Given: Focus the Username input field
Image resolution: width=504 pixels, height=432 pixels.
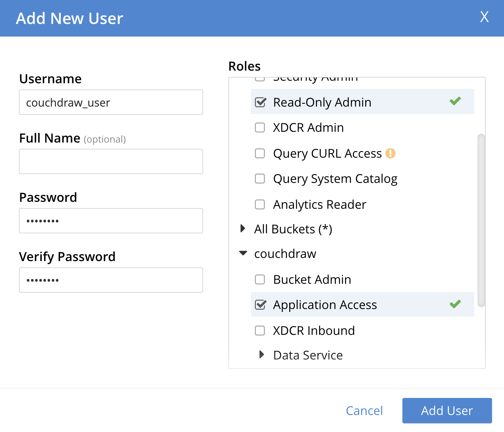Looking at the screenshot, I should point(111,102).
